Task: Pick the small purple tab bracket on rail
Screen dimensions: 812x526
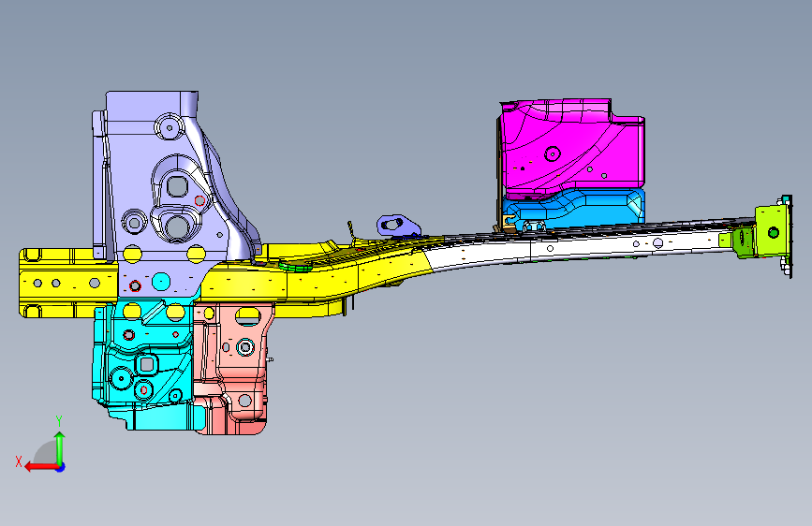Action: (x=398, y=226)
